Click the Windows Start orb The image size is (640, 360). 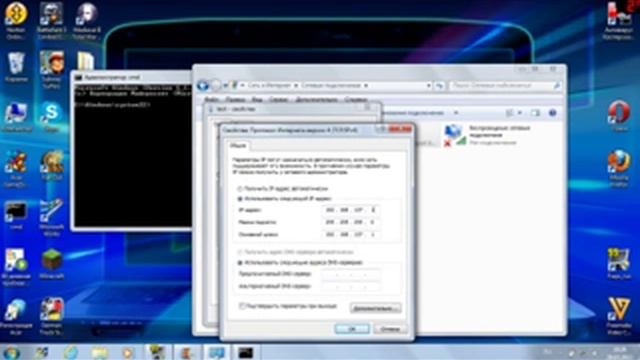[x=11, y=352]
